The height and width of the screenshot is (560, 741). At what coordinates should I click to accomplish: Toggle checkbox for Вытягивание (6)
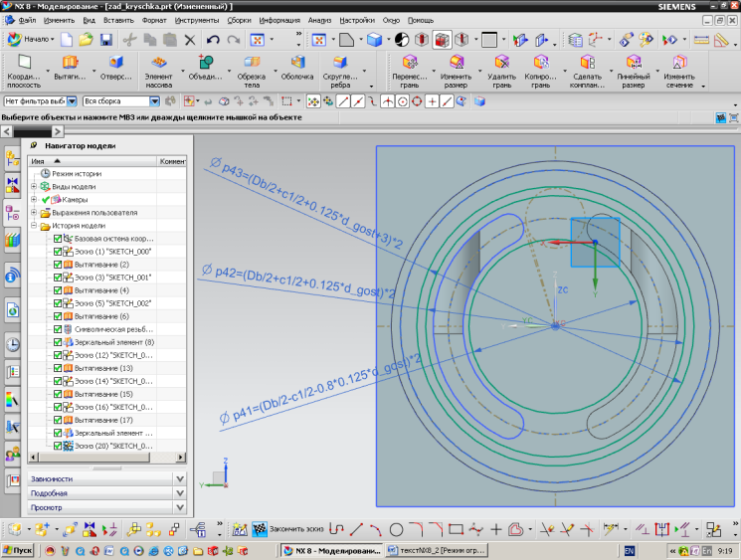point(58,316)
